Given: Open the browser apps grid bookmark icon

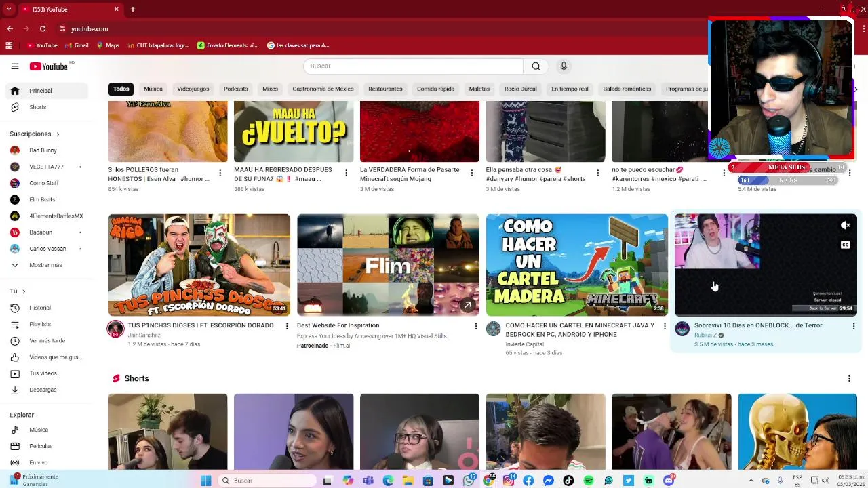Looking at the screenshot, I should click(9, 45).
